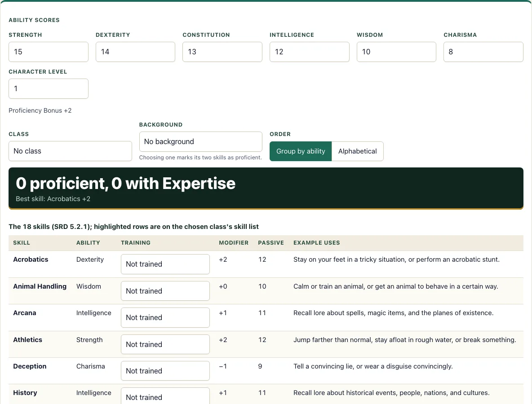
Task: Open Animal Handling training dropdown
Action: coord(165,291)
